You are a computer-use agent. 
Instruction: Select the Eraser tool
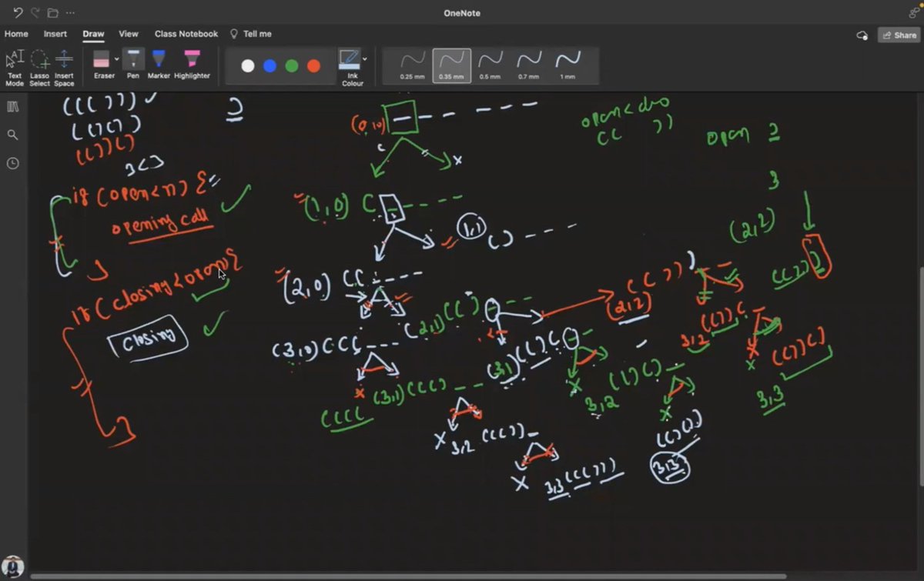[x=102, y=65]
